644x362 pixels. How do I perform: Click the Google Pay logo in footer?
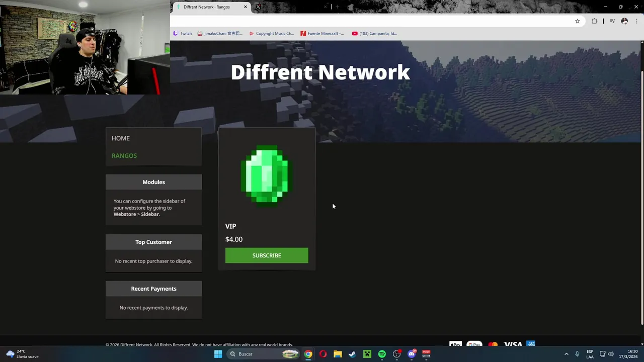click(474, 344)
